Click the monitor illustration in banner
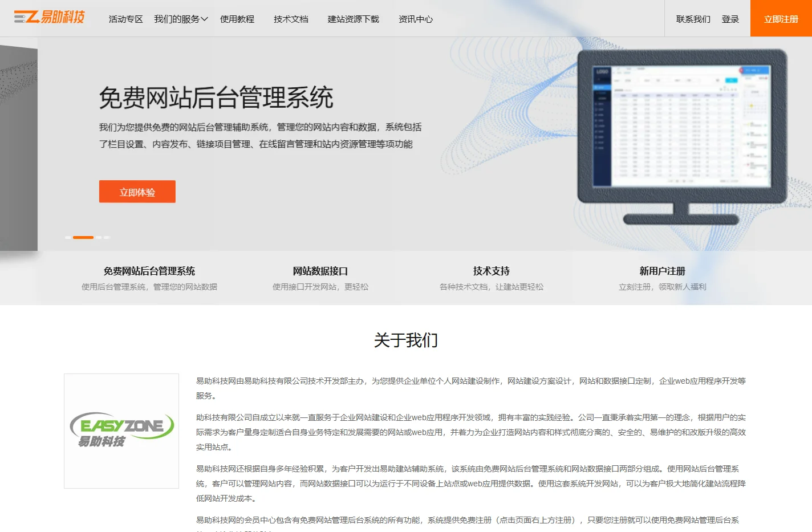This screenshot has width=812, height=532. coord(682,137)
